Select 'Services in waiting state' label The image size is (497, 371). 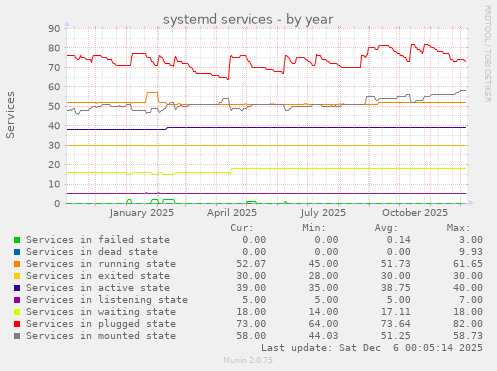(x=101, y=312)
